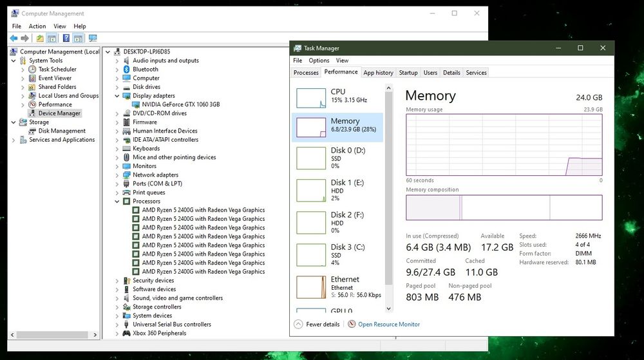Click the Help question mark toolbar icon
The width and height of the screenshot is (644, 360).
66,38
